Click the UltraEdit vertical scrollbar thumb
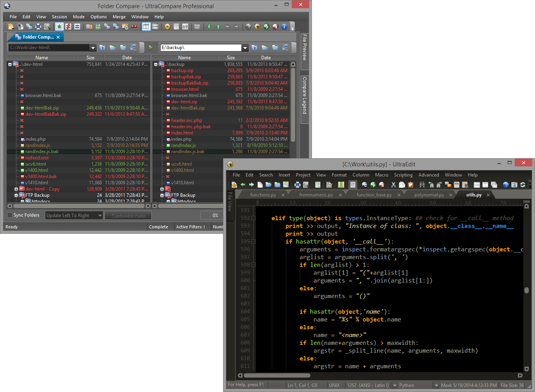This screenshot has height=392, width=535. [x=526, y=290]
